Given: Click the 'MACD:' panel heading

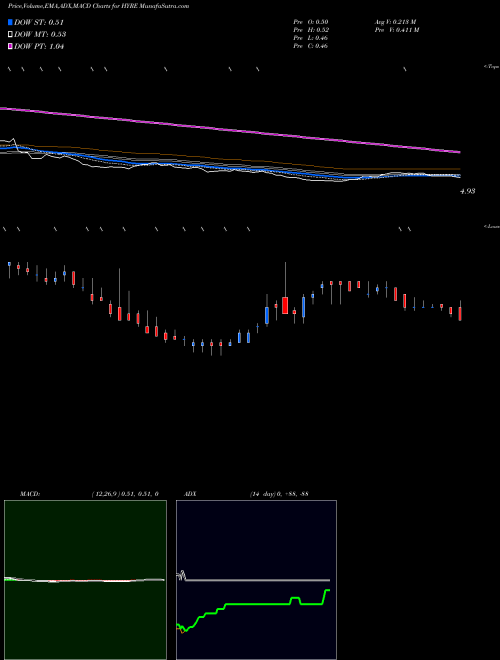Looking at the screenshot, I should point(30,494).
